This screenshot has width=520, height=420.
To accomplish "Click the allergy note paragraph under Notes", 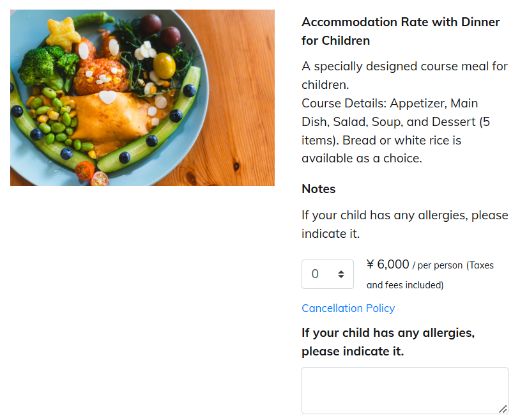I will tap(404, 224).
